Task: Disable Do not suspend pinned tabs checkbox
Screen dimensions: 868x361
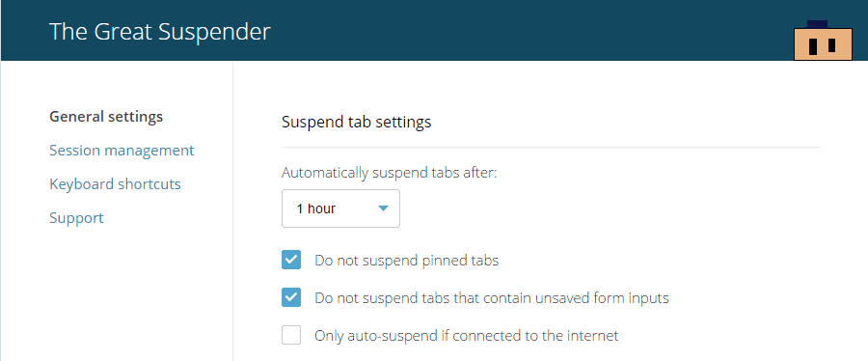Action: pyautogui.click(x=291, y=260)
